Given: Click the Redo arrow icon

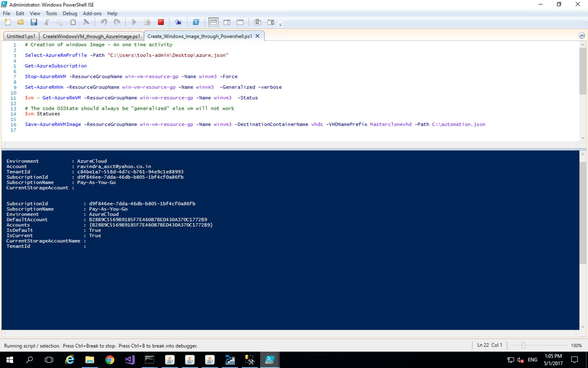Looking at the screenshot, I should (x=117, y=22).
